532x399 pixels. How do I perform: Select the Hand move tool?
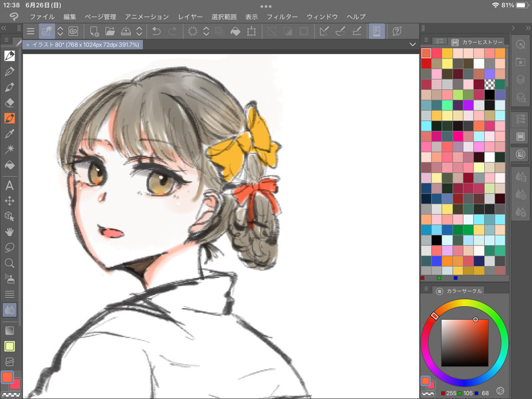click(9, 232)
